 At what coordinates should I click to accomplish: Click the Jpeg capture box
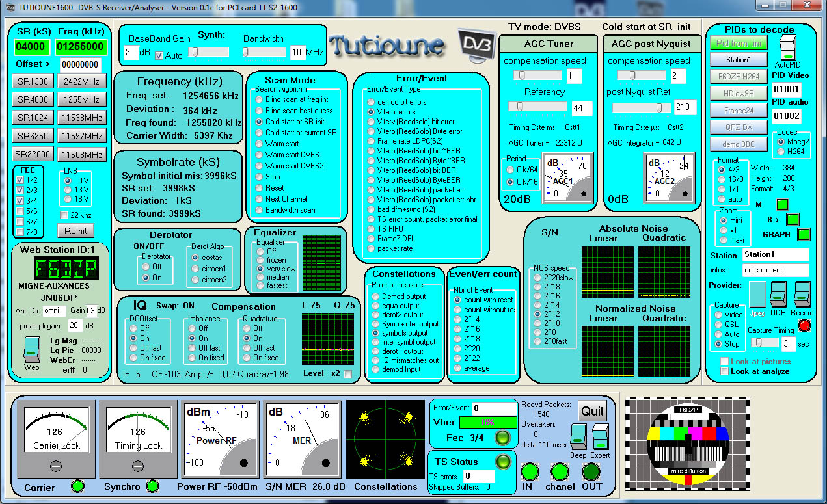coord(756,296)
